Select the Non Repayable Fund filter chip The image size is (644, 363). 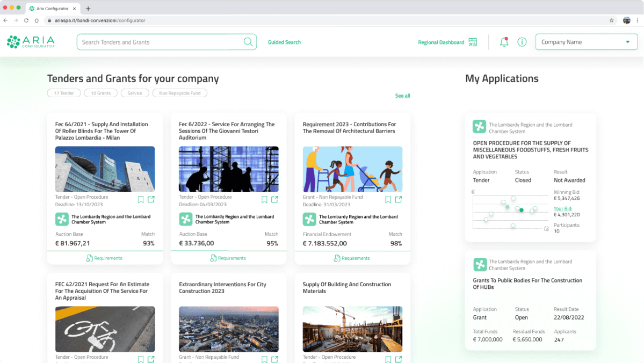[x=180, y=93]
